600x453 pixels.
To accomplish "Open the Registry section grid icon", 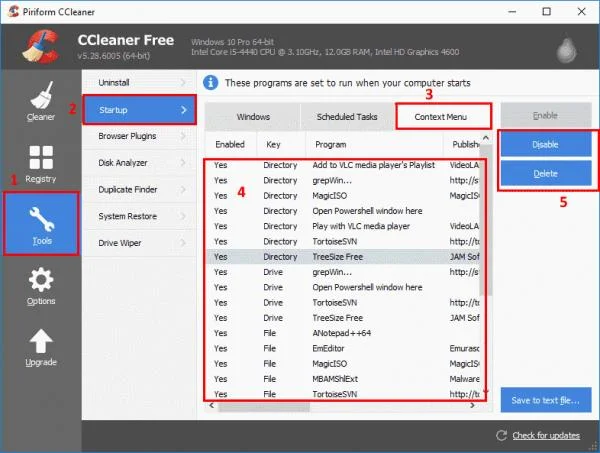I will pyautogui.click(x=41, y=157).
